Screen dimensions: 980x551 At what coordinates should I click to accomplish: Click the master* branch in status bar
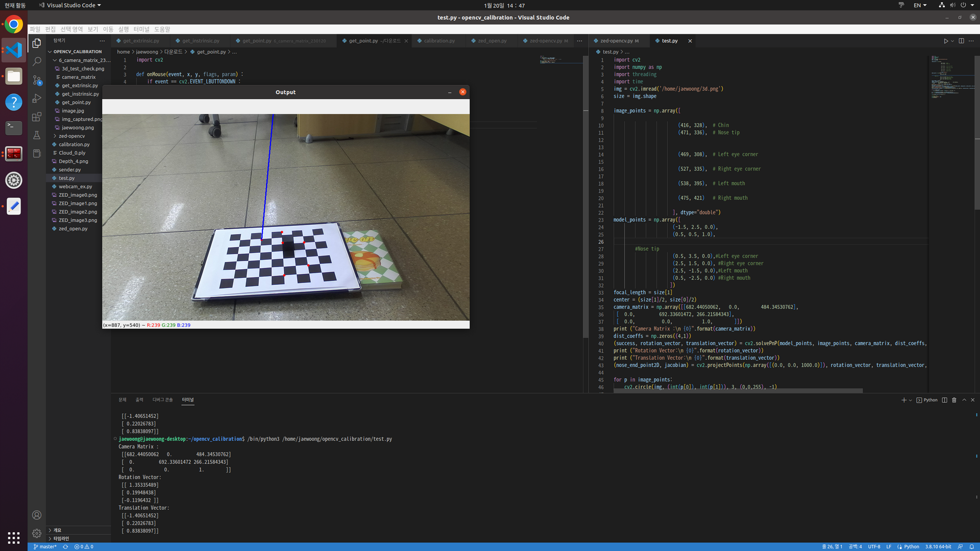coord(45,547)
